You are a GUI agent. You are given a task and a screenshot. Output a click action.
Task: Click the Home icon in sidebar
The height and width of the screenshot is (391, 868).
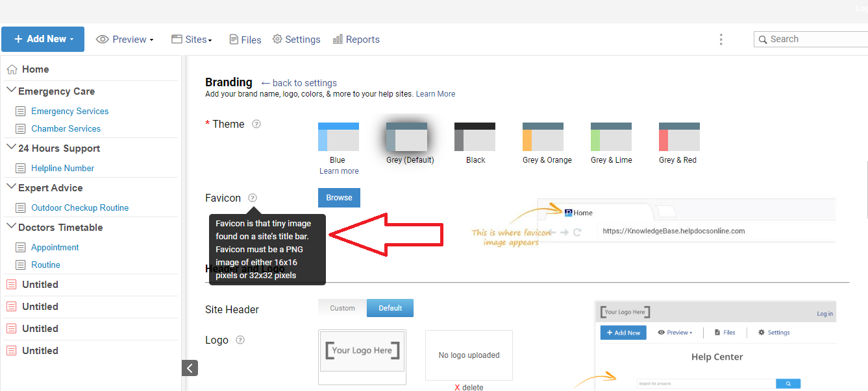[x=12, y=69]
